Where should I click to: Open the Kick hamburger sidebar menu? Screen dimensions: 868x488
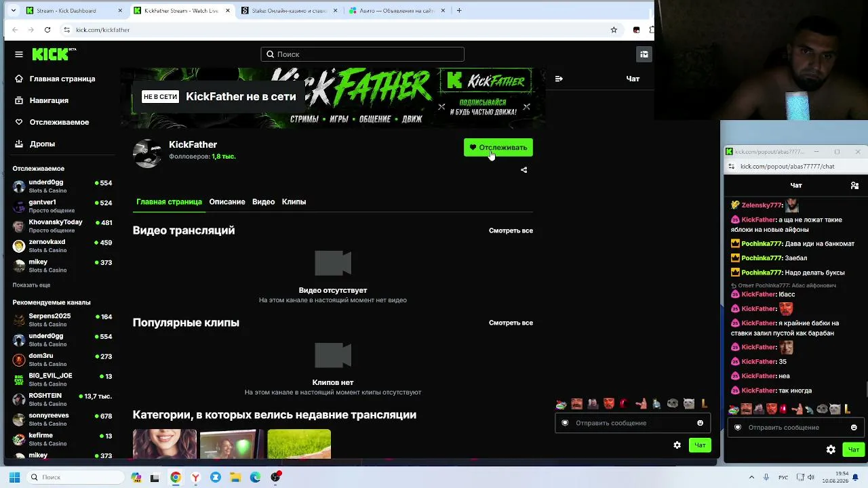19,54
